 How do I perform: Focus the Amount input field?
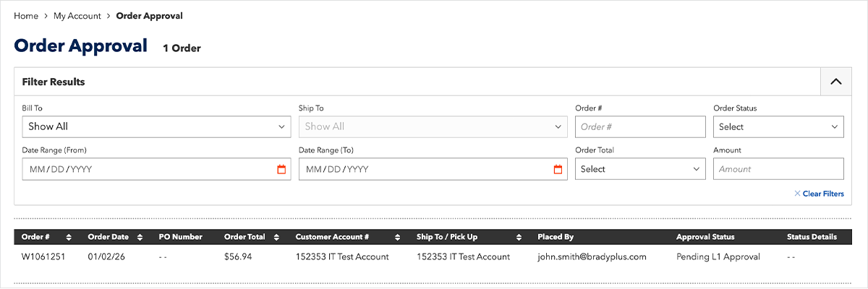coord(778,169)
